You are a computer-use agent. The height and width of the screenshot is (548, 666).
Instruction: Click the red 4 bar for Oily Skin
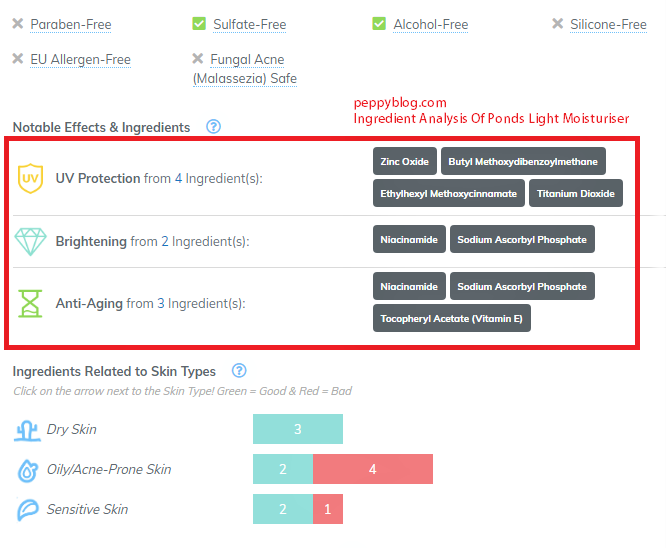click(372, 469)
